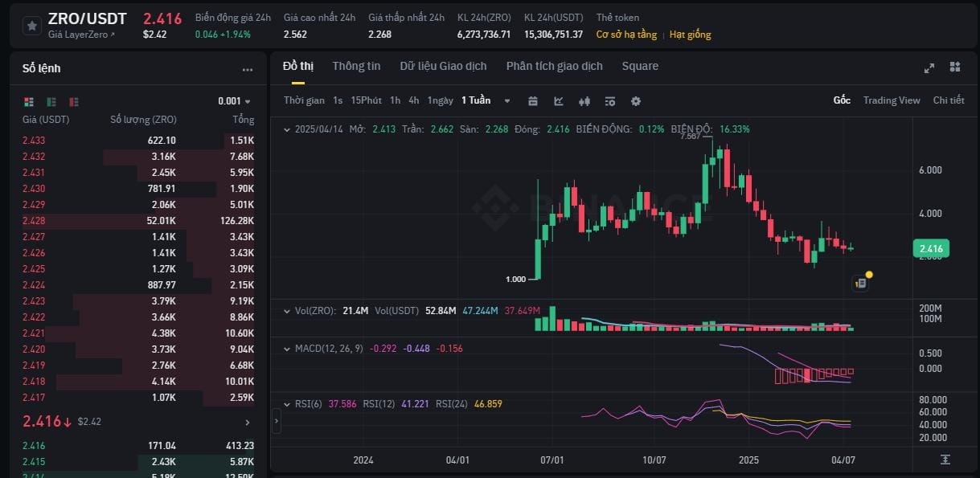Click the Vol(ZRO) indicator label
The image size is (980, 478).
click(x=315, y=310)
